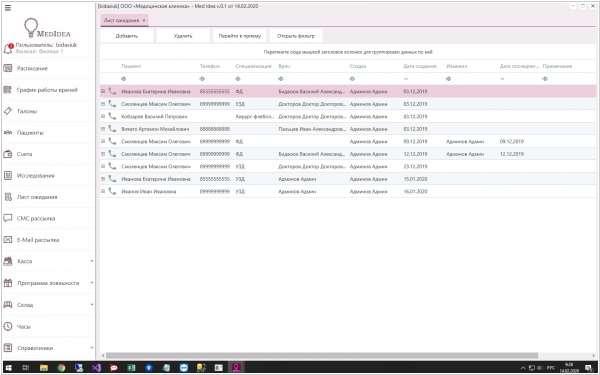600x375 pixels.
Task: Click the Добавить button
Action: click(x=127, y=36)
